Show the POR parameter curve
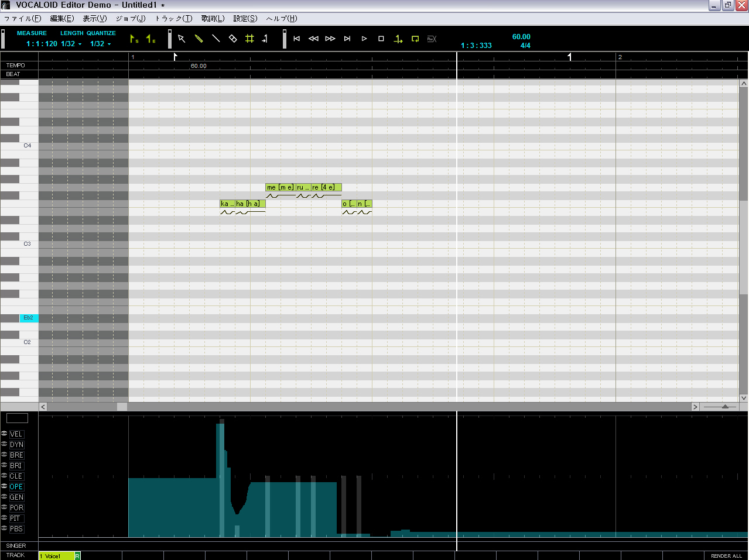The image size is (749, 560). [16, 508]
